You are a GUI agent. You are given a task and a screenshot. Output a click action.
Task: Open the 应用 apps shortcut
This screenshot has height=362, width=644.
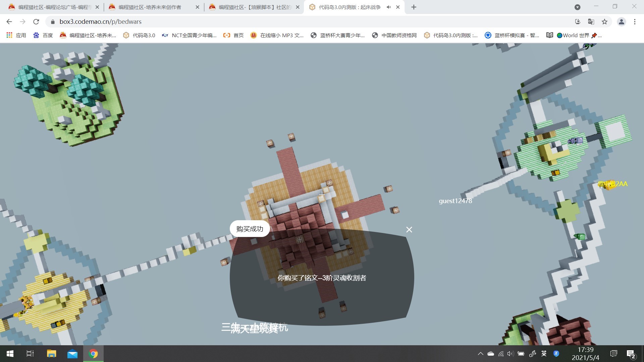[16, 35]
